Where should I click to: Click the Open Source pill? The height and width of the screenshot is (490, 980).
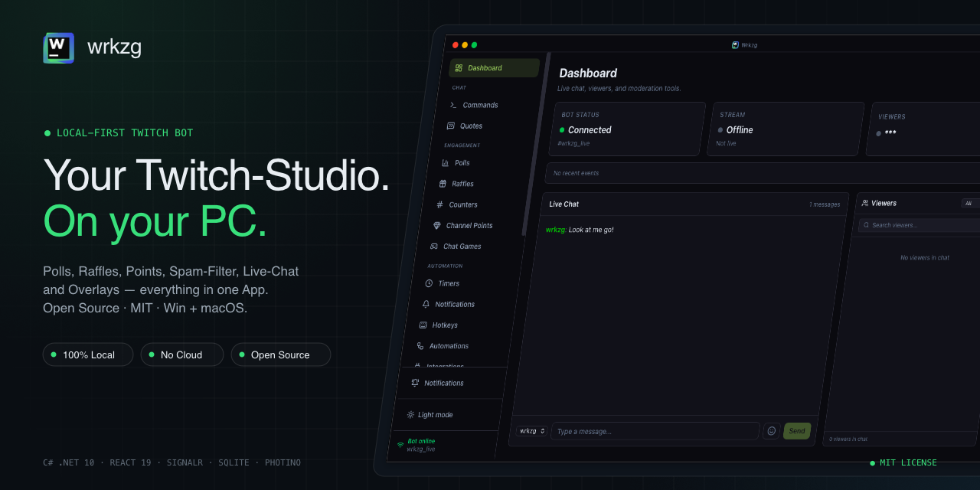coord(280,354)
